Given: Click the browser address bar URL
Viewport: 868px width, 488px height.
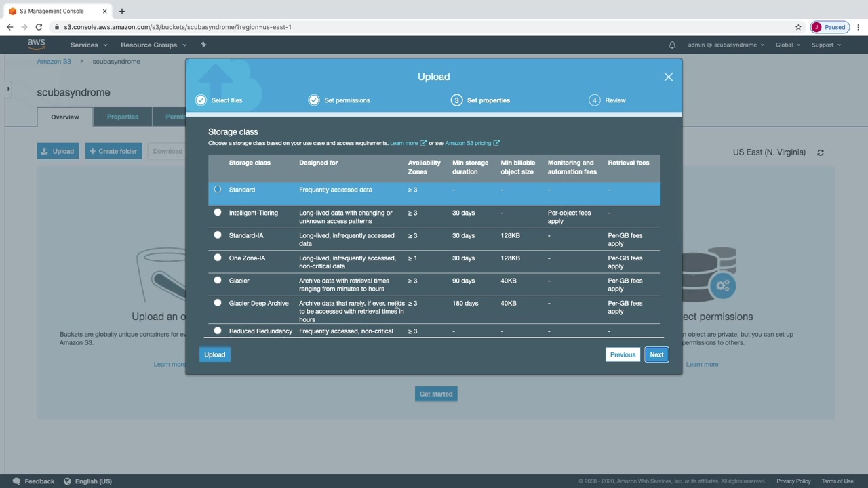Looking at the screenshot, I should point(178,27).
